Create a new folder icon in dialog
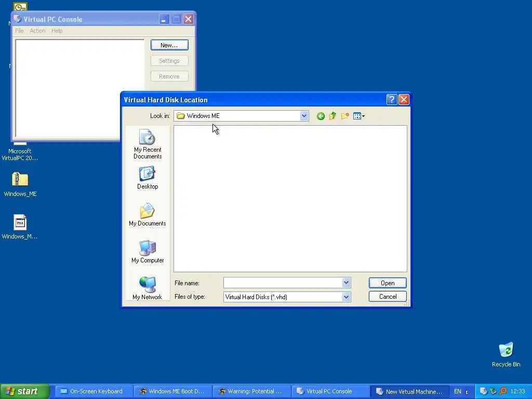 coord(345,116)
